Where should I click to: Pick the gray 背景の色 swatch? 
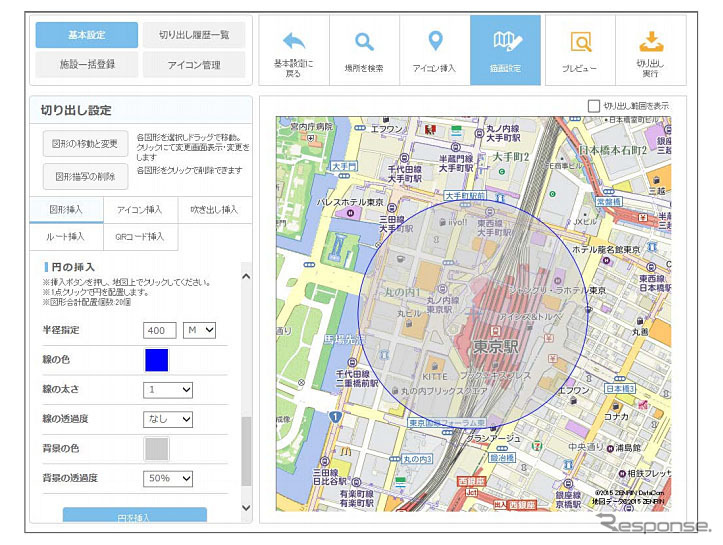[157, 449]
